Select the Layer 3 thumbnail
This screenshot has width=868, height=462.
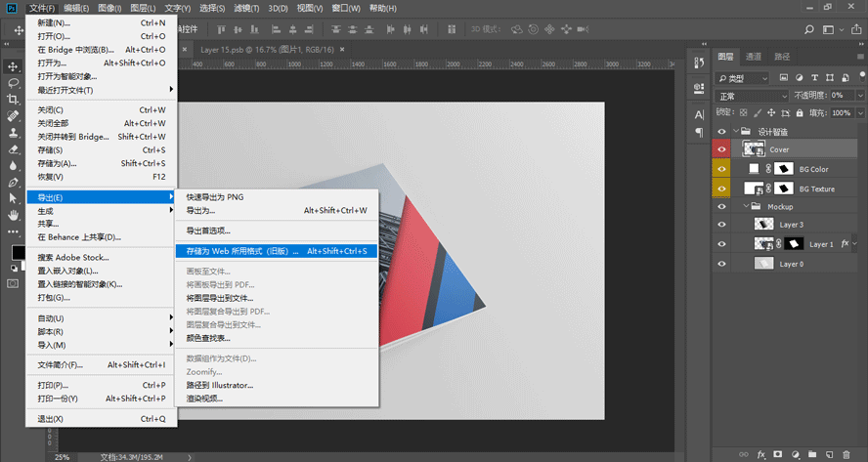[764, 226]
